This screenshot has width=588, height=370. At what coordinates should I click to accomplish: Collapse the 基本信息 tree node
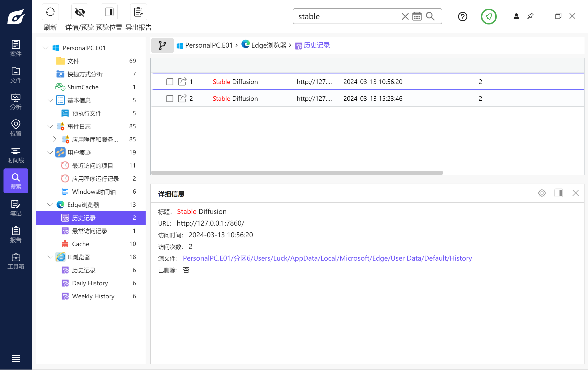[50, 100]
